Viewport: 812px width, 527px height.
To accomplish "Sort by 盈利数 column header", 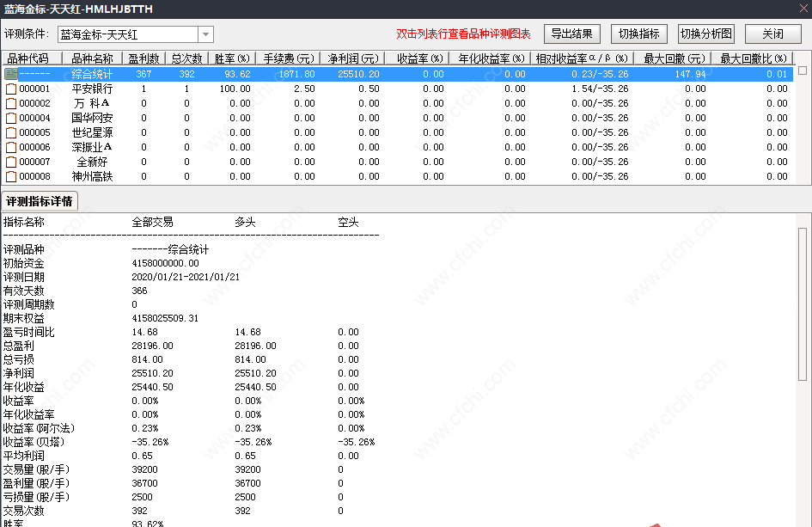I will coord(143,58).
